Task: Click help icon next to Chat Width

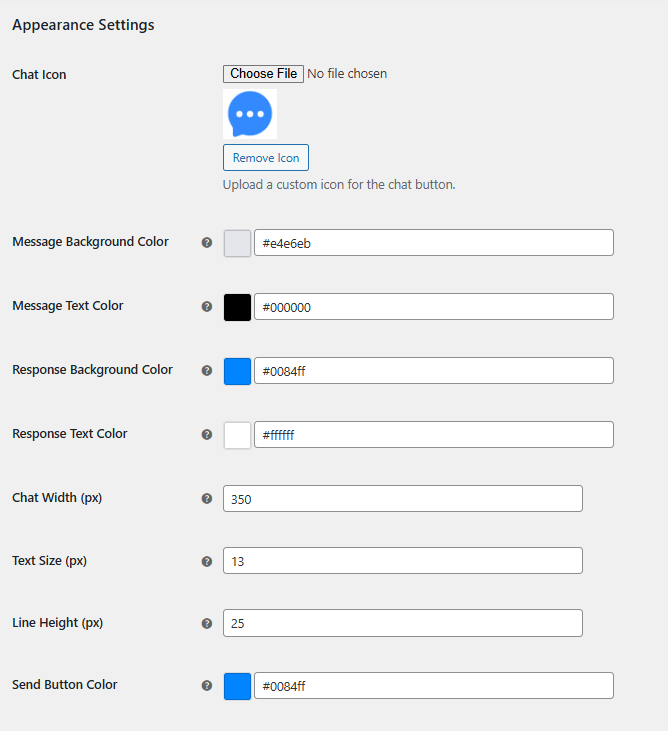Action: pos(207,498)
